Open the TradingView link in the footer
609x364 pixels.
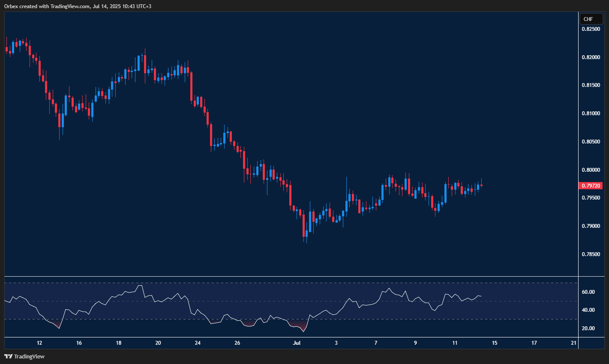[x=27, y=356]
